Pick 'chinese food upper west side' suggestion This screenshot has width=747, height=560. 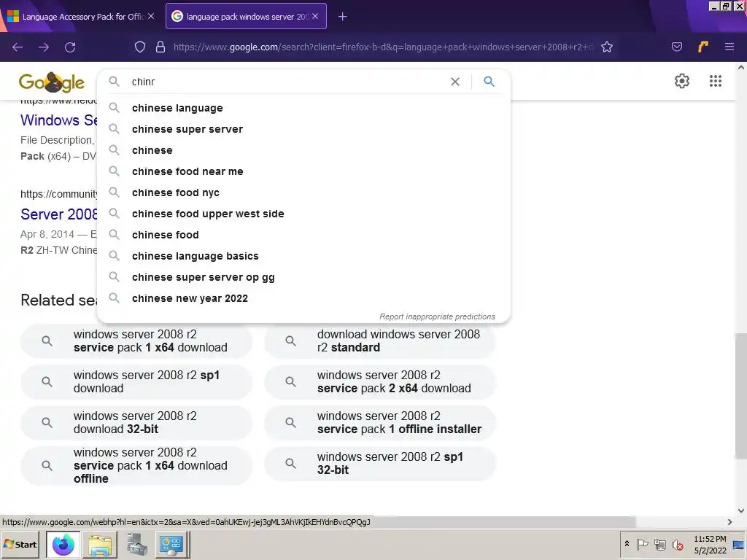(304, 214)
